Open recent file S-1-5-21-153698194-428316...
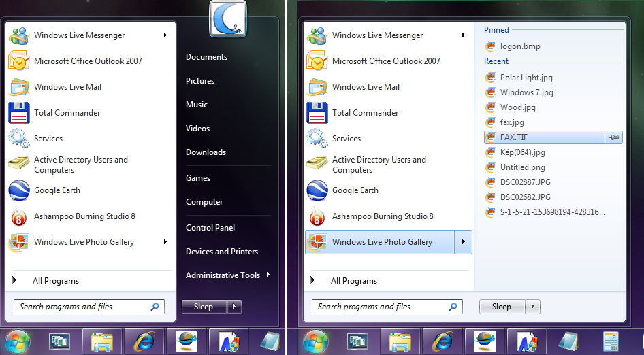Viewport: 644px width, 355px height. pyautogui.click(x=545, y=212)
